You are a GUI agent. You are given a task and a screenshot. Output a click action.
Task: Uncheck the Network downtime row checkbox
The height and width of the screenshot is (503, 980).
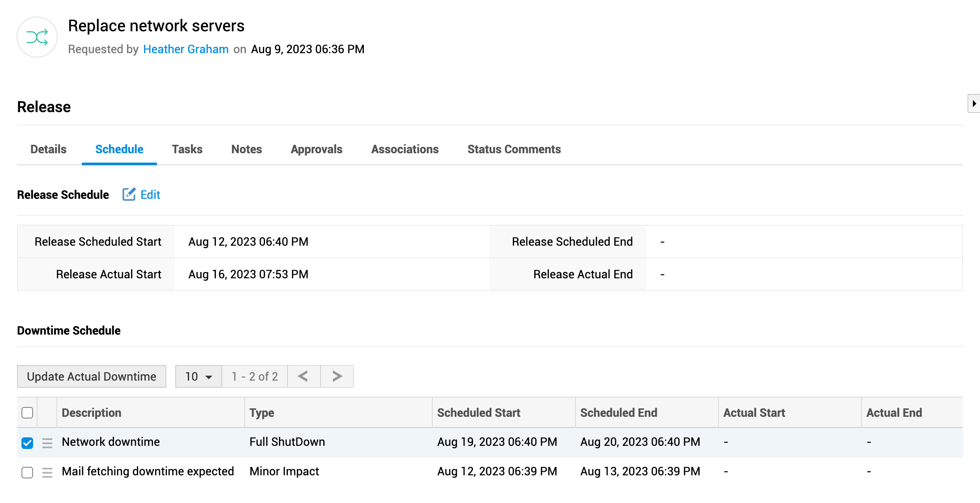(27, 443)
